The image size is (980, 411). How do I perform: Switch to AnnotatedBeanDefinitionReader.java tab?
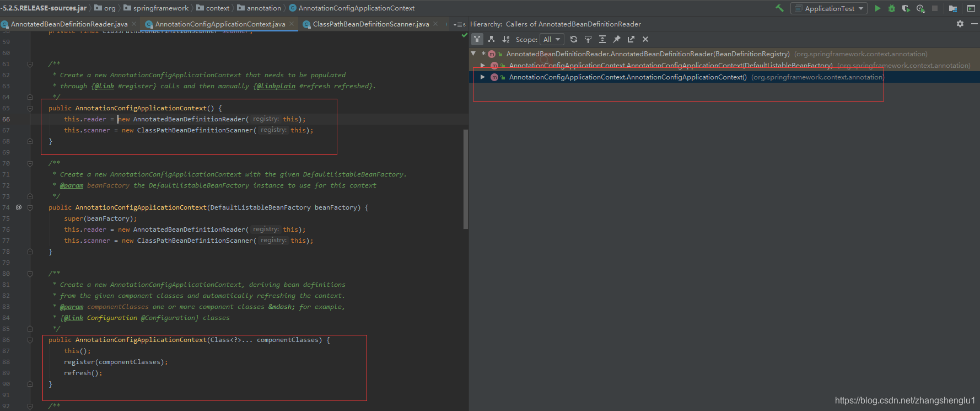pos(69,24)
